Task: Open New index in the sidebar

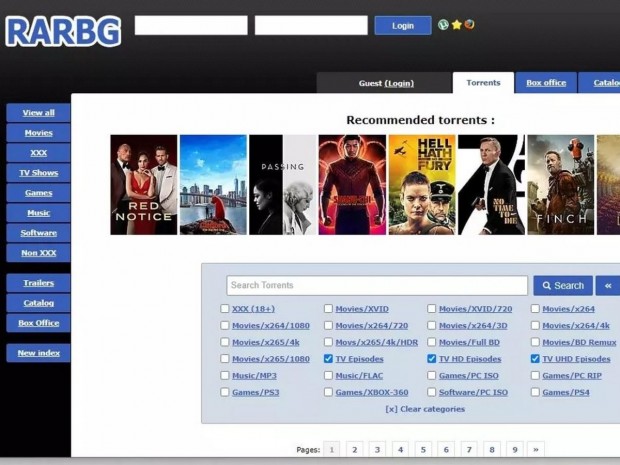Action: (38, 353)
